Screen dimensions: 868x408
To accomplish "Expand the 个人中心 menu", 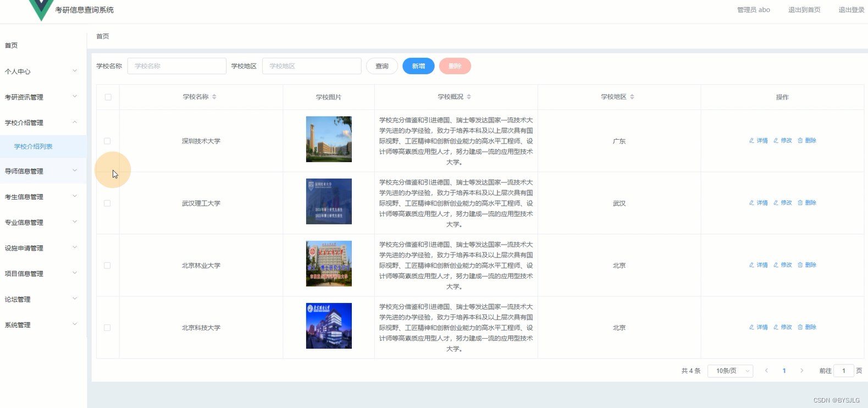I will [43, 71].
